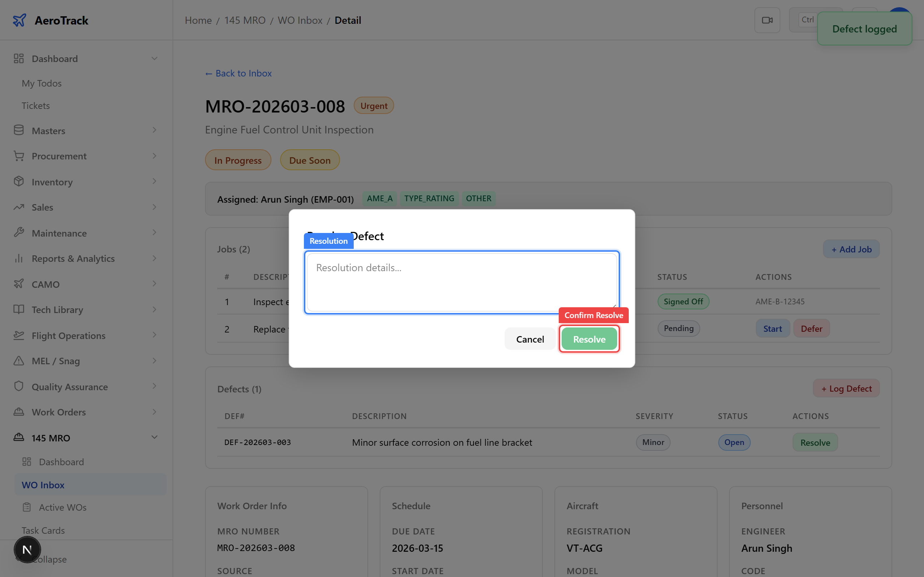924x577 pixels.
Task: Open My Todos from the sidebar
Action: (41, 83)
